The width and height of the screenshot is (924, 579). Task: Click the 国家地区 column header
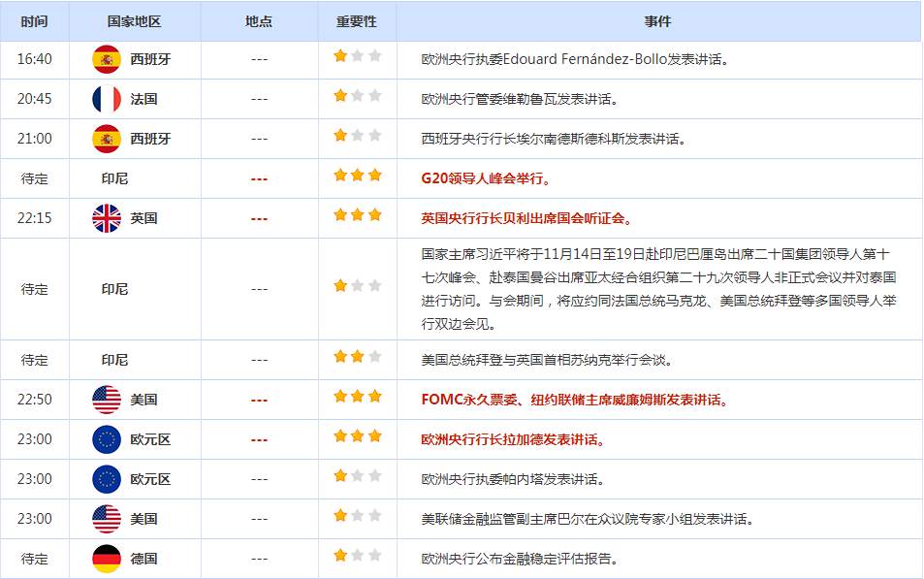pyautogui.click(x=135, y=21)
